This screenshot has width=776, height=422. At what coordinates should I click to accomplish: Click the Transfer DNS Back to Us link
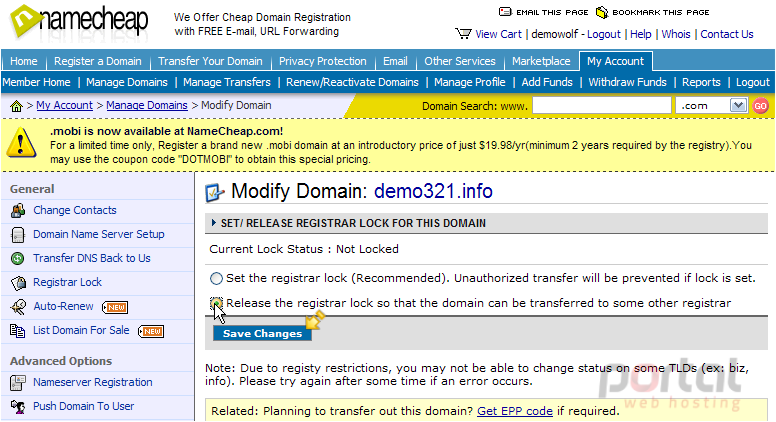(x=92, y=258)
